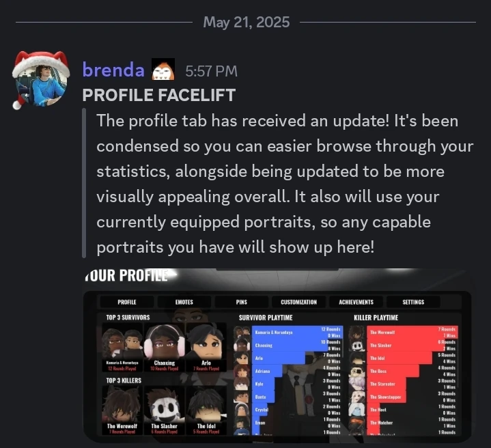Viewport: 491px width, 448px height.
Task: Click the owl role icon beside brenda
Action: [163, 69]
